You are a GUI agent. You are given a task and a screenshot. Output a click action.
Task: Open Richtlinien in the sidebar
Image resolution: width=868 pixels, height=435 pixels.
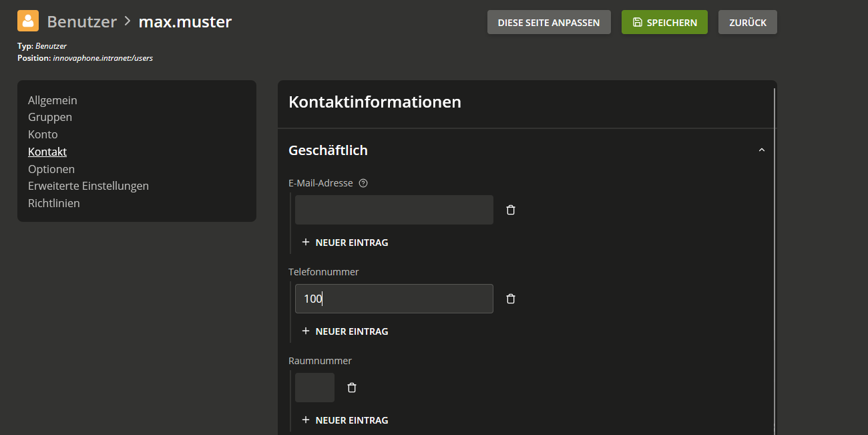click(x=54, y=203)
